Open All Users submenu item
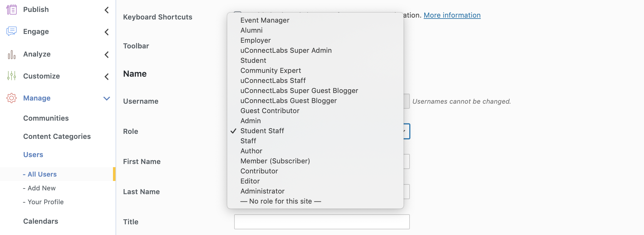 pyautogui.click(x=42, y=174)
